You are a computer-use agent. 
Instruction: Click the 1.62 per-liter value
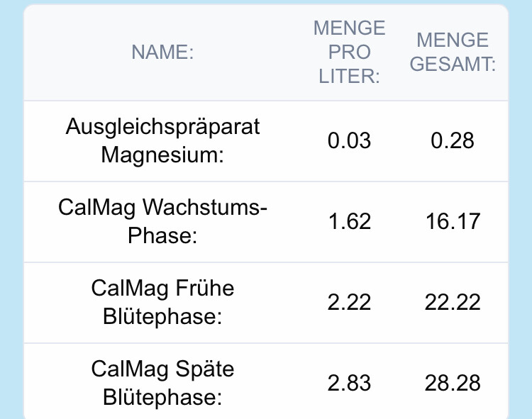[x=349, y=221]
